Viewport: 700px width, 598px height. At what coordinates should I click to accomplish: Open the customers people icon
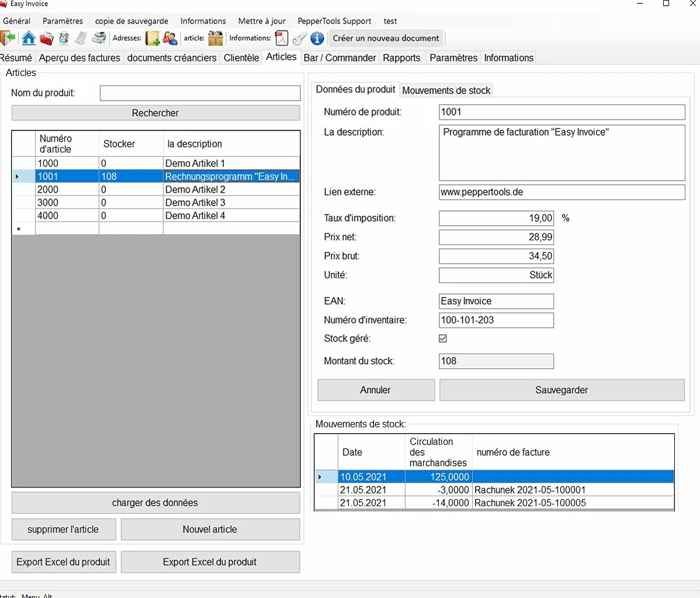[170, 39]
